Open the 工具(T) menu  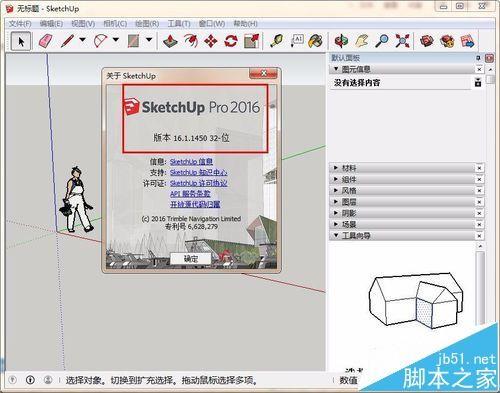pos(179,24)
